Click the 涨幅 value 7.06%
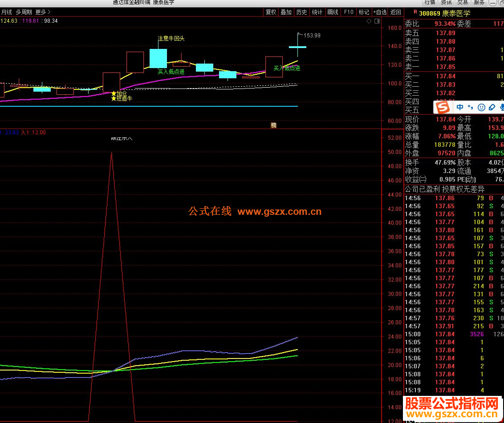This screenshot has width=504, height=423. tap(447, 136)
